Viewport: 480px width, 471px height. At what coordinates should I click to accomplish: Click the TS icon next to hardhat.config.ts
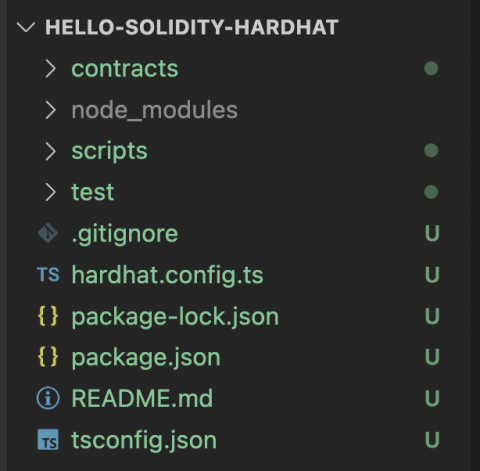(48, 275)
